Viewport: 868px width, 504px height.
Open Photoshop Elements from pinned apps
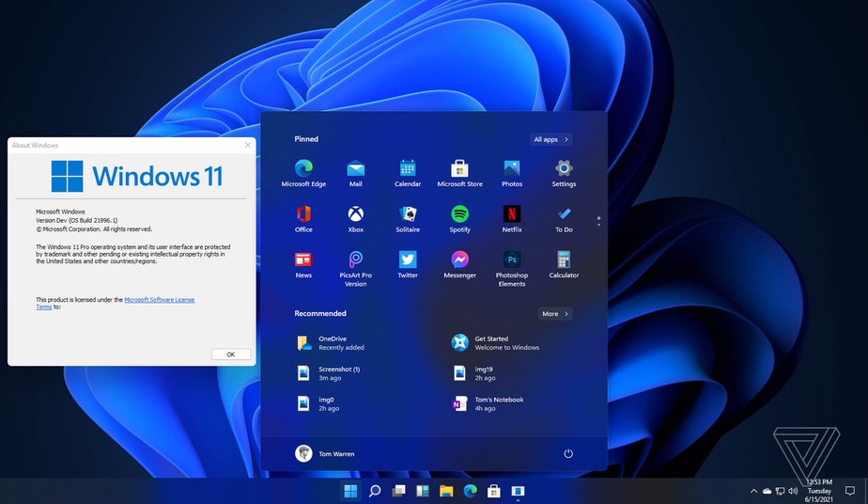click(512, 260)
